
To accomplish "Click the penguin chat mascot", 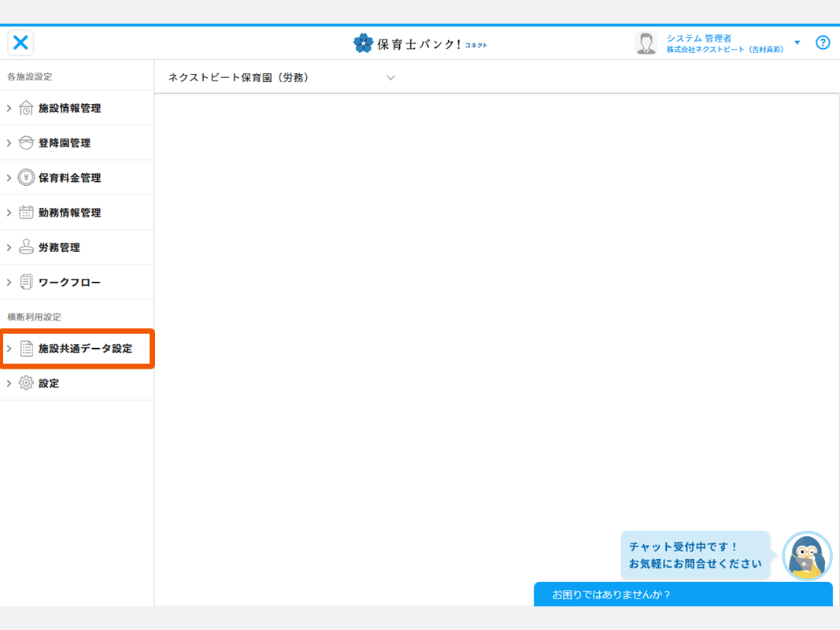I will pyautogui.click(x=806, y=556).
